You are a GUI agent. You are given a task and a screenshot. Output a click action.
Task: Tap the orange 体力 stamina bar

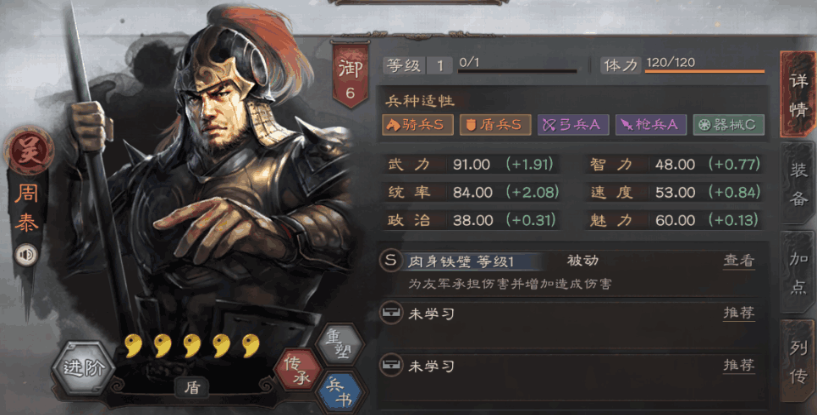pyautogui.click(x=704, y=71)
